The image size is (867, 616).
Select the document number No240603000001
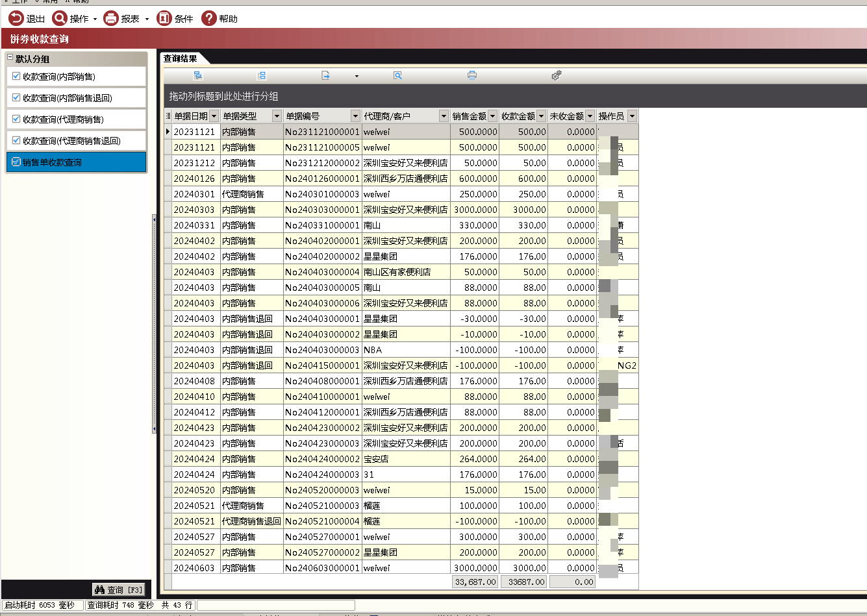pyautogui.click(x=322, y=568)
